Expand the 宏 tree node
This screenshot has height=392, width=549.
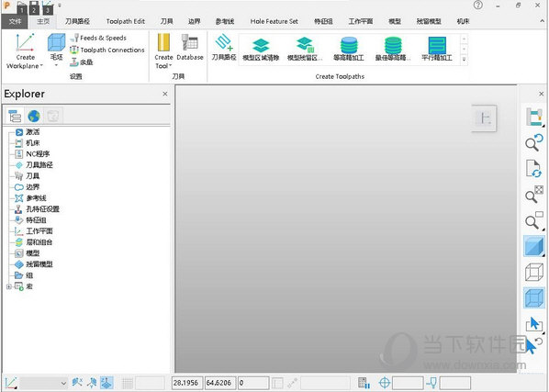point(9,286)
